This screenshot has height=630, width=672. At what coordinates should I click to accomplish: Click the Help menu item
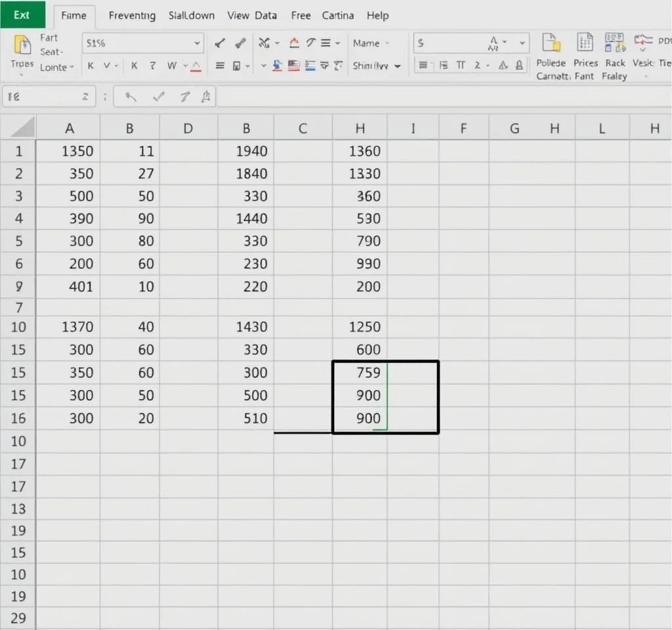tap(377, 15)
